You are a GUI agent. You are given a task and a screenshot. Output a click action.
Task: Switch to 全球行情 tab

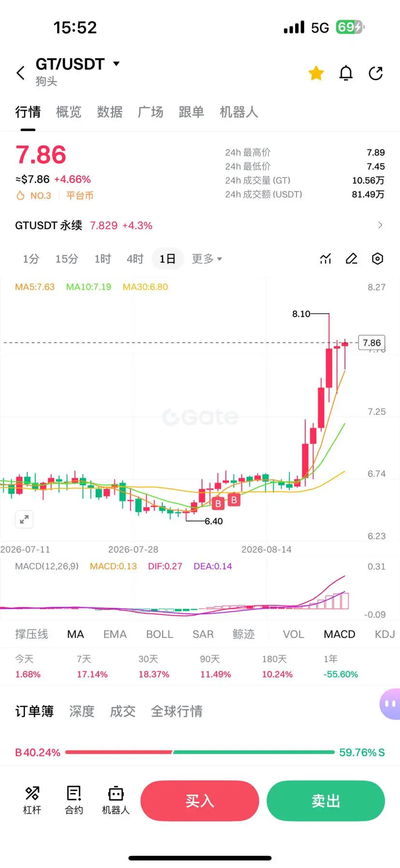(x=176, y=711)
